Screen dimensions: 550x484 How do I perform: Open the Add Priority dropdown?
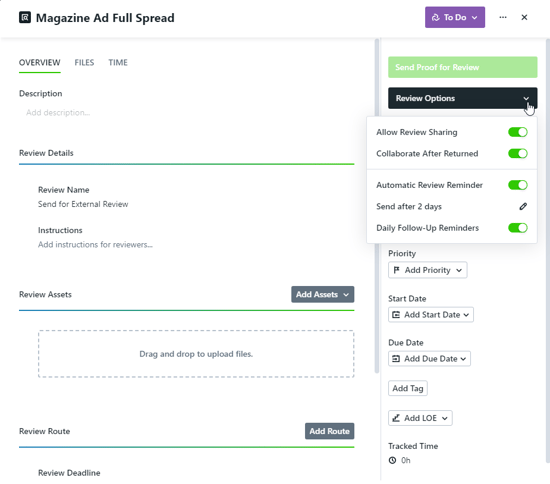click(x=427, y=270)
